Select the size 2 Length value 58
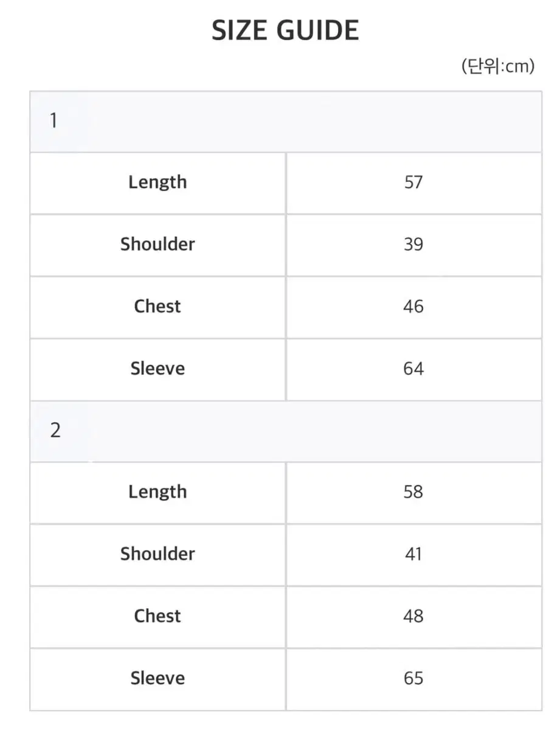The image size is (560, 730). (x=413, y=492)
